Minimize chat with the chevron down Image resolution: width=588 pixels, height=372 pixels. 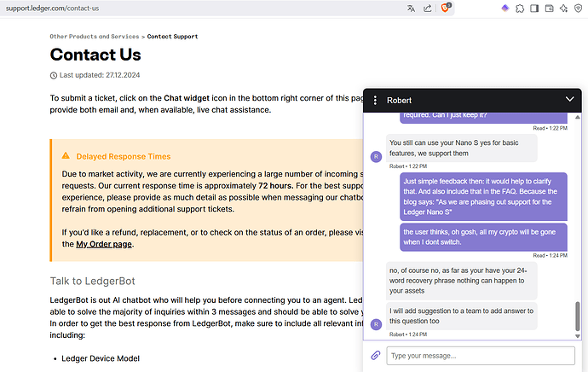569,99
